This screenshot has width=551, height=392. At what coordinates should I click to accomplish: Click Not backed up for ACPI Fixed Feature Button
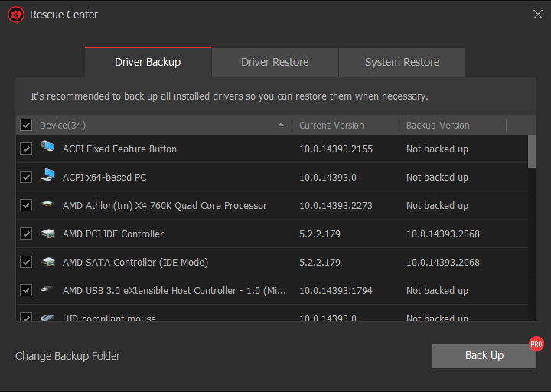[x=438, y=149]
